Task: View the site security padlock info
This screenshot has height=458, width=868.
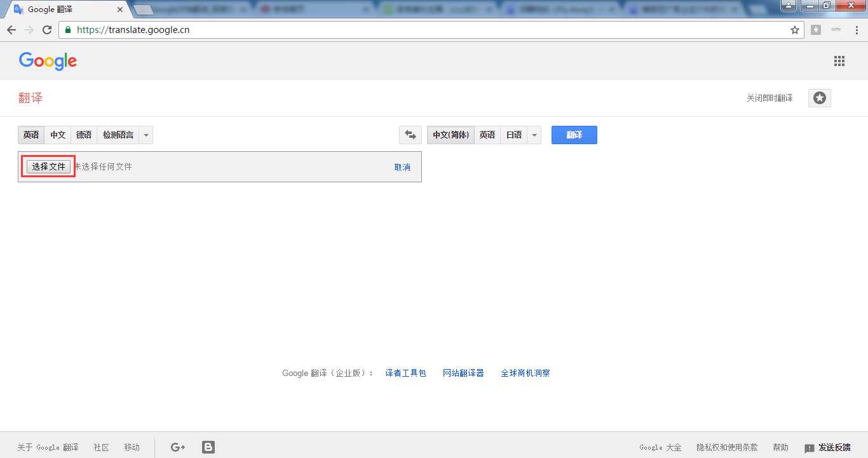Action: [x=68, y=30]
